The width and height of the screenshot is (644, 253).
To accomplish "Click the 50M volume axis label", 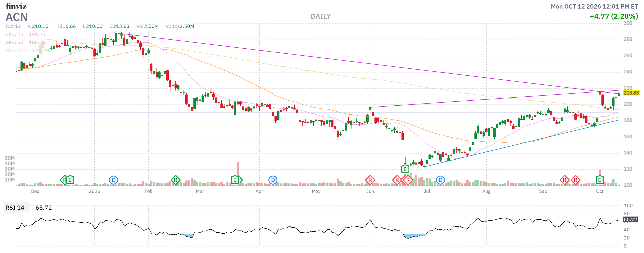I will coord(10,158).
